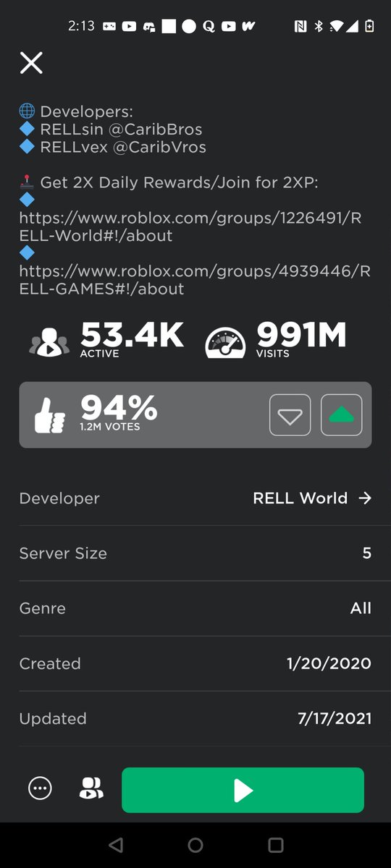Tap the active players icon
This screenshot has height=868, width=391.
[49, 341]
